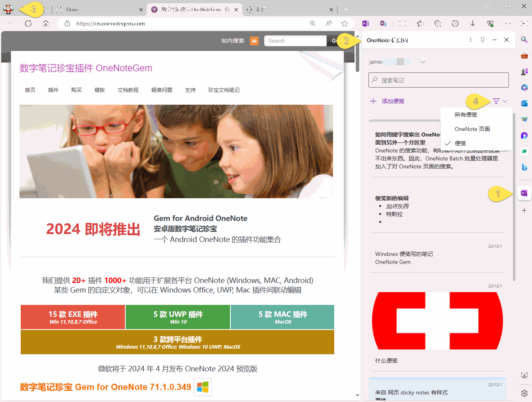Choose 所有便笺 in the filter menu
This screenshot has width=532, height=402.
(476, 115)
